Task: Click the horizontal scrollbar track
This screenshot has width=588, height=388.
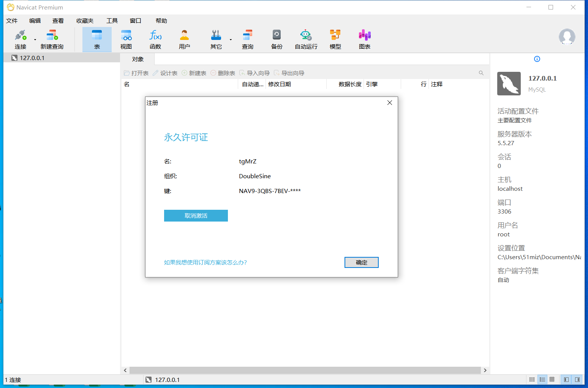Action: coord(305,370)
